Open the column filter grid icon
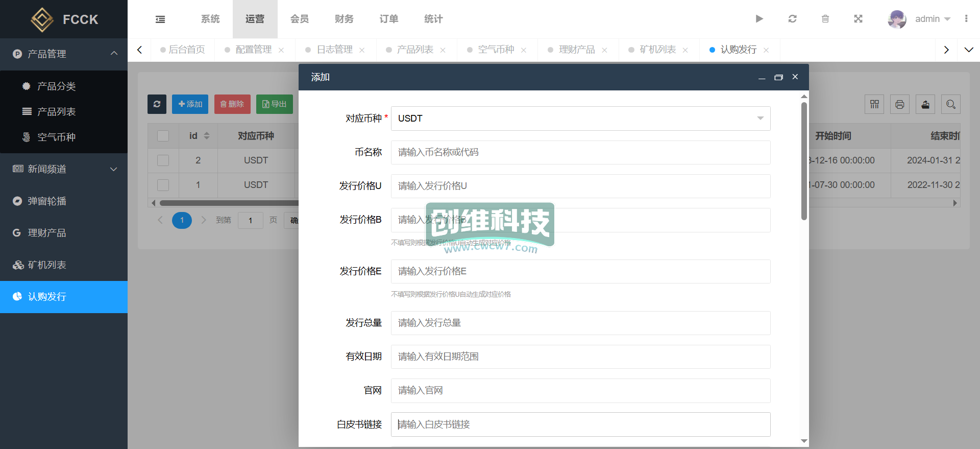The width and height of the screenshot is (980, 449). 874,105
